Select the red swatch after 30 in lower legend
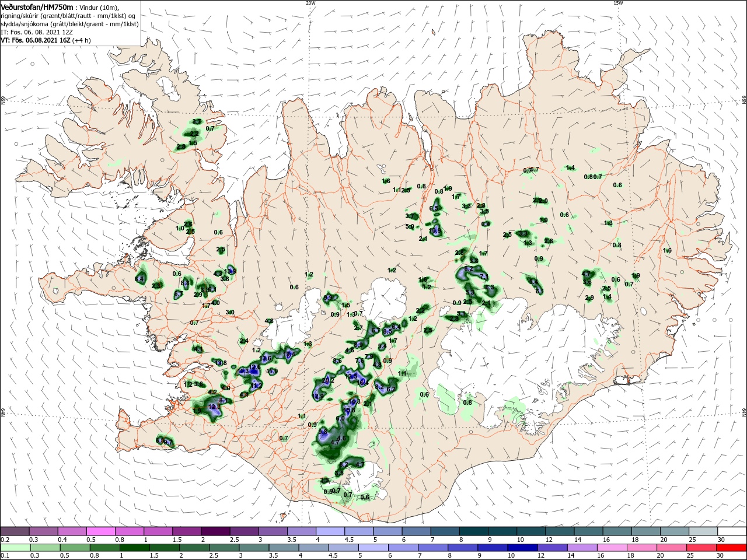This screenshot has height=560, width=747. [x=731, y=548]
